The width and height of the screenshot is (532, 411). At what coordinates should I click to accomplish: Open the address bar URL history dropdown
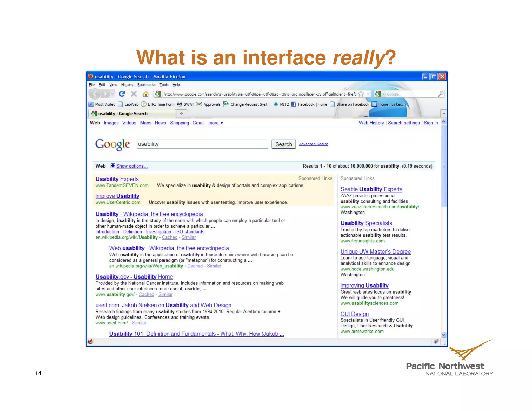click(368, 94)
